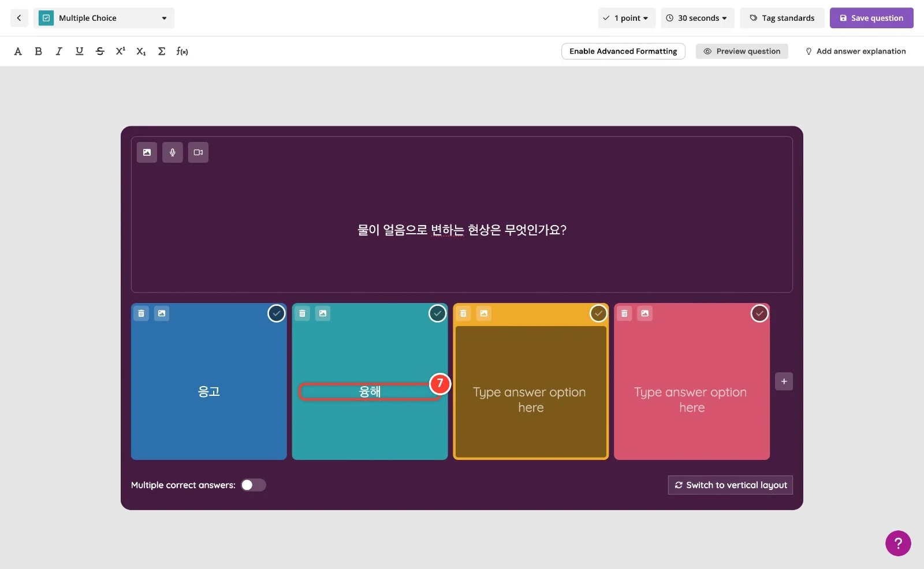The width and height of the screenshot is (924, 569).
Task: Delete the yellow answer option
Action: tap(463, 313)
